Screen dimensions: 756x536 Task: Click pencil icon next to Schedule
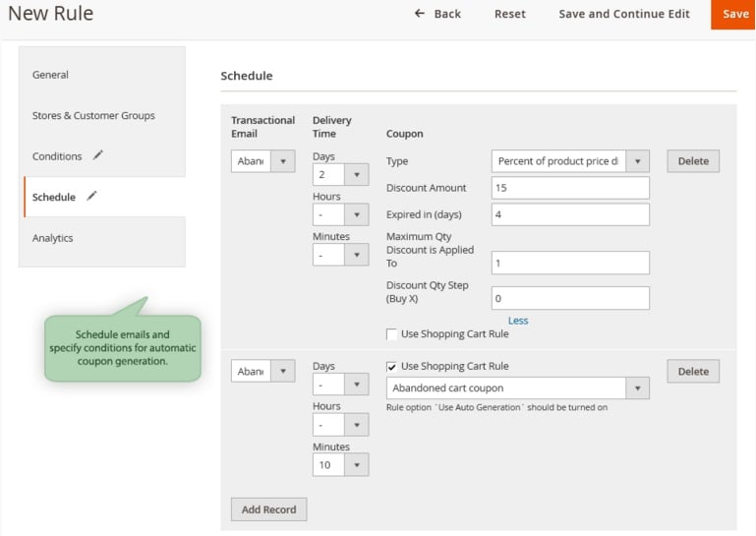tap(91, 196)
